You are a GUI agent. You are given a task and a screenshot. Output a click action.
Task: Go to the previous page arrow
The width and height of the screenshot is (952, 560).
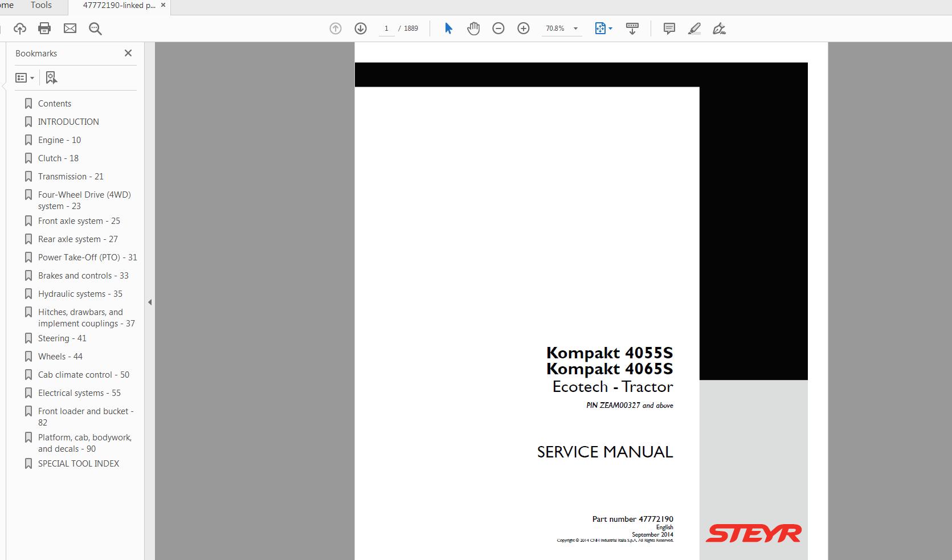point(336,28)
